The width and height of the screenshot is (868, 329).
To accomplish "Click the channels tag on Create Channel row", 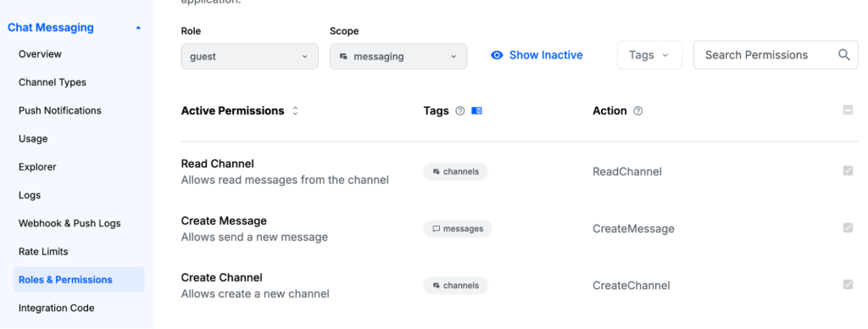I will click(455, 286).
